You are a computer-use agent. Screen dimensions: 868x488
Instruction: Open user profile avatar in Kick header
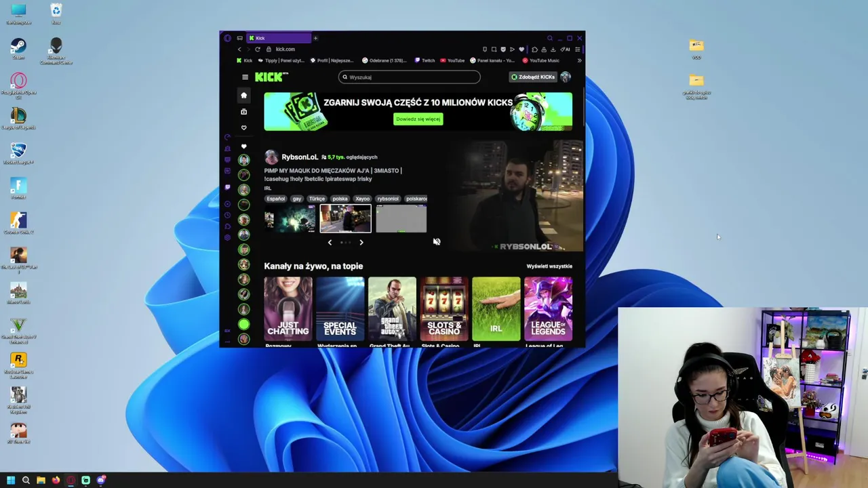(x=566, y=77)
